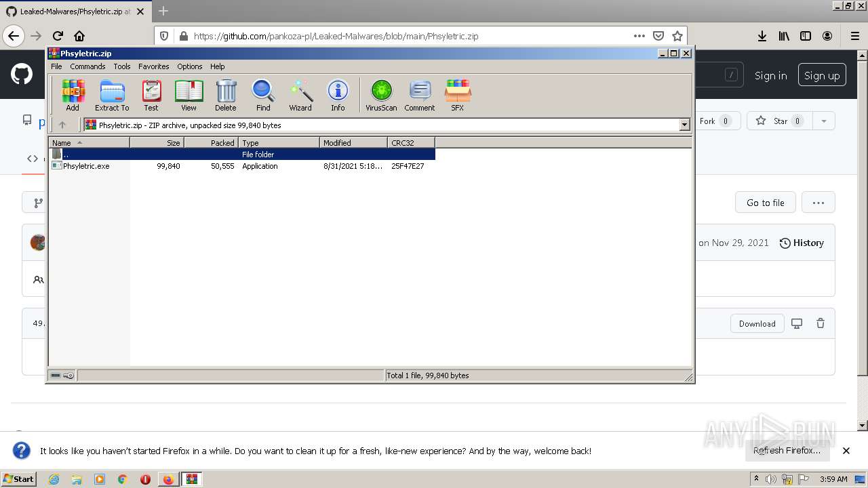Click Refresh Firefox button
868x488 pixels.
[787, 451]
